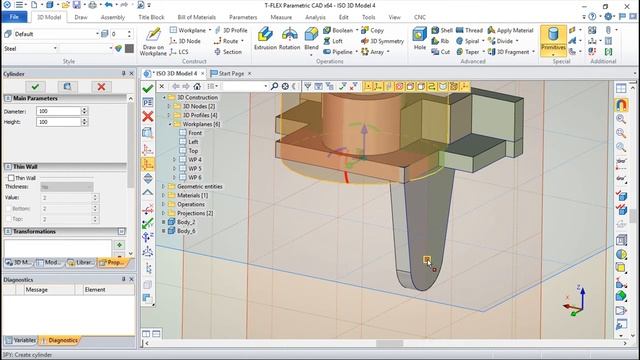Select the Pipeline operation
The height and width of the screenshot is (360, 640).
click(338, 52)
